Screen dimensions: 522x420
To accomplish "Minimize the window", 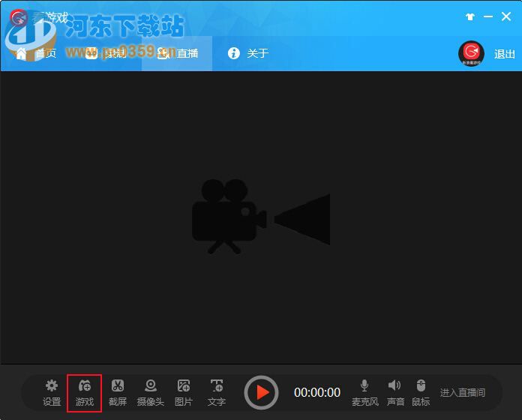I will click(x=488, y=16).
